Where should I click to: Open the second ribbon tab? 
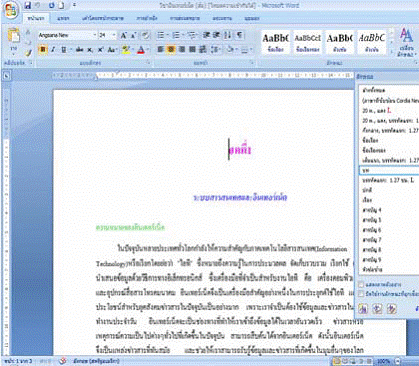(63, 18)
